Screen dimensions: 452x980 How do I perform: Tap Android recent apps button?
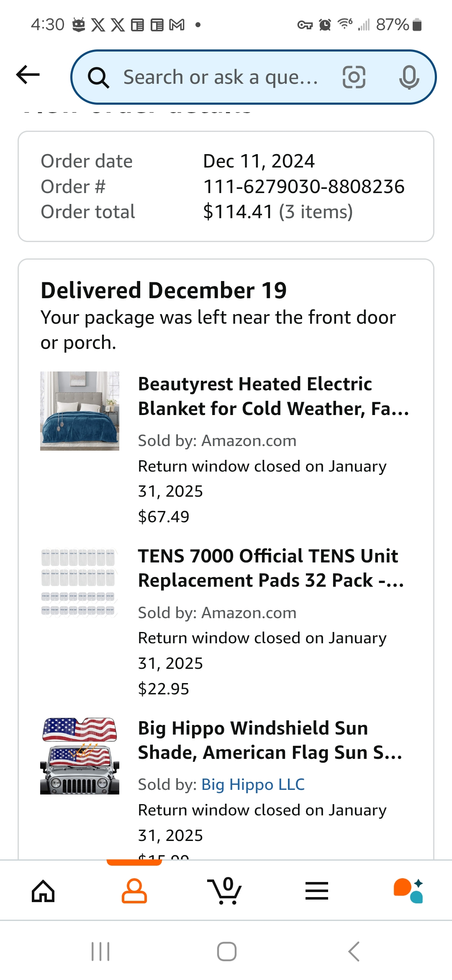coord(100,952)
